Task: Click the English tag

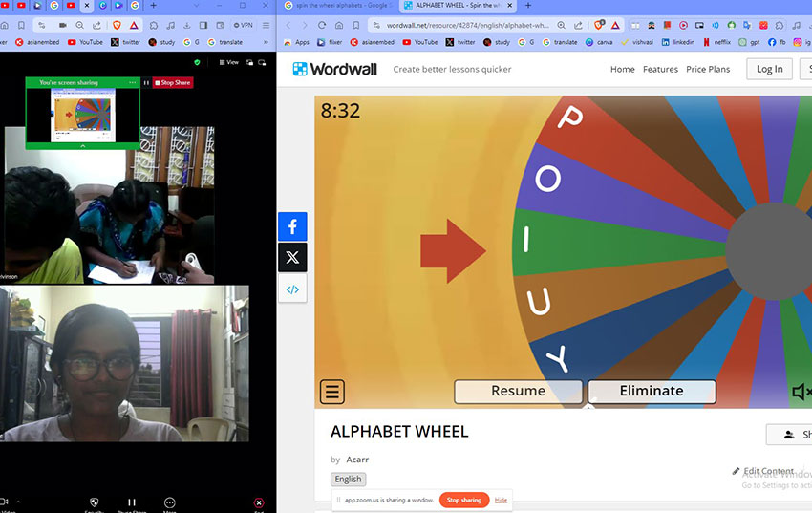Action: tap(348, 479)
